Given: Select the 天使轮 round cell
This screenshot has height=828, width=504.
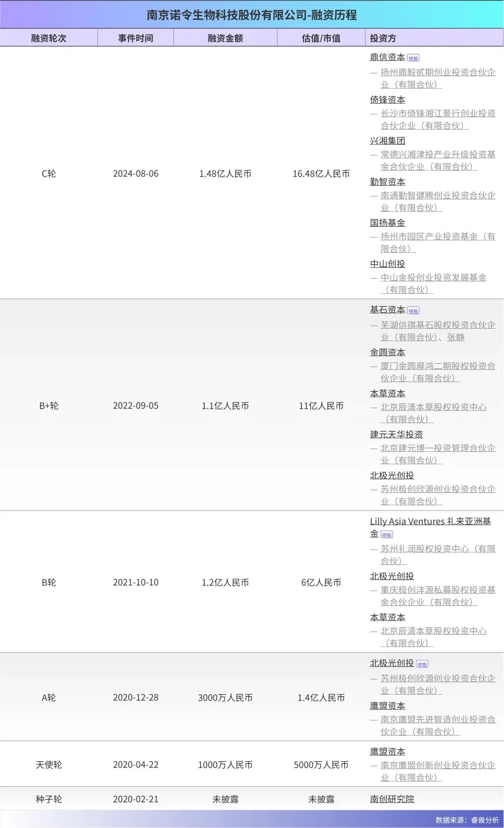Looking at the screenshot, I should point(48,764).
